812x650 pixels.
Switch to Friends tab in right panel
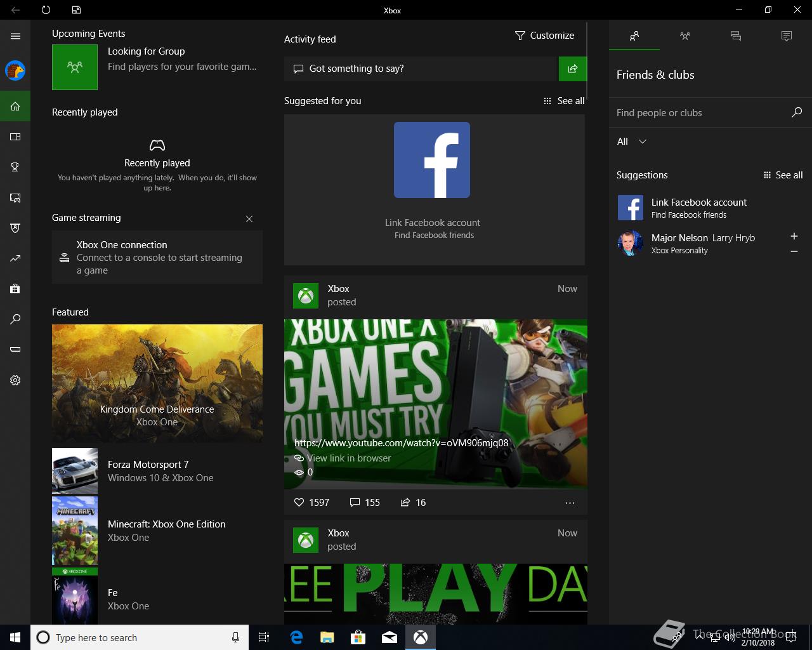(634, 36)
